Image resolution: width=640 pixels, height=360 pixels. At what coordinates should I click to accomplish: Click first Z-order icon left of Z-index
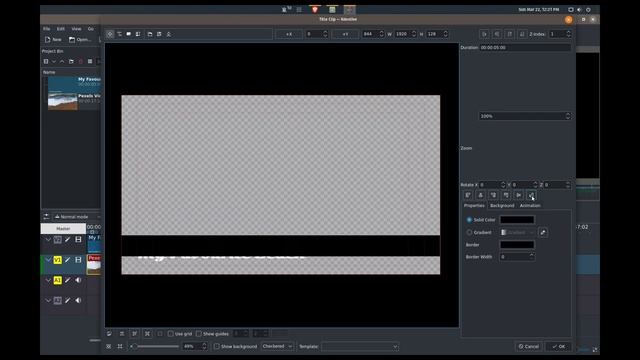tap(484, 34)
